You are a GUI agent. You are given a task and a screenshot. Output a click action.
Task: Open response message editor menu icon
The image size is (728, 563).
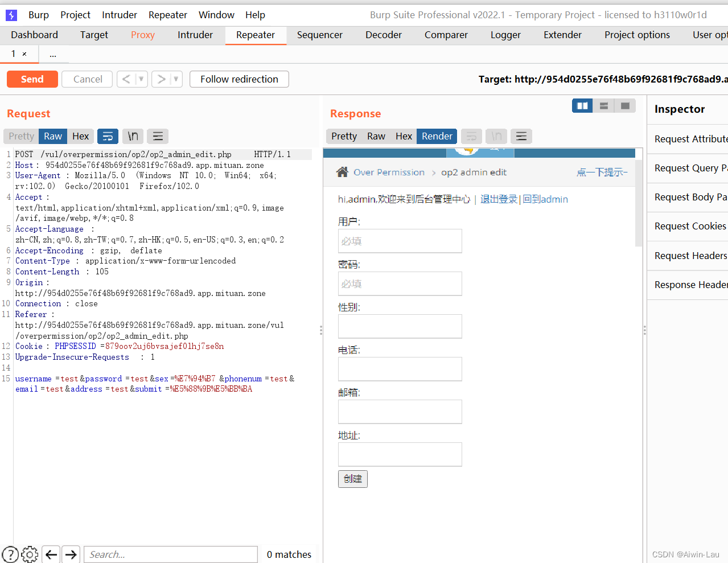click(x=521, y=136)
